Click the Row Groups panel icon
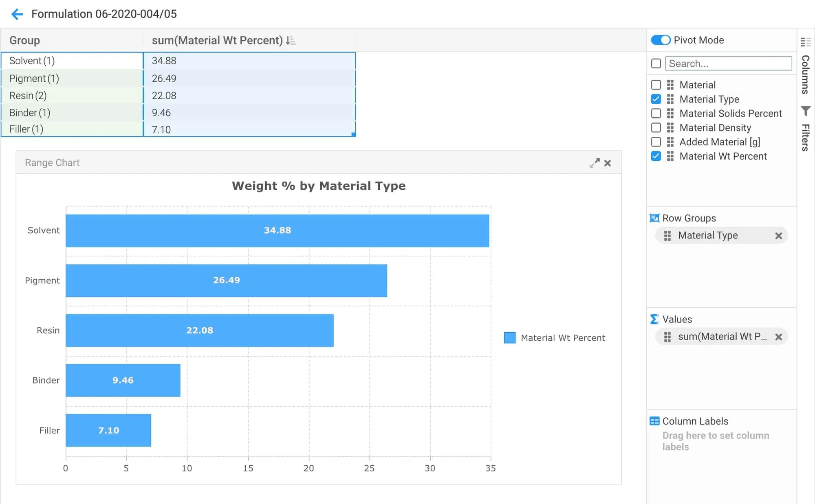Viewport: 815px width, 504px height. pyautogui.click(x=655, y=218)
